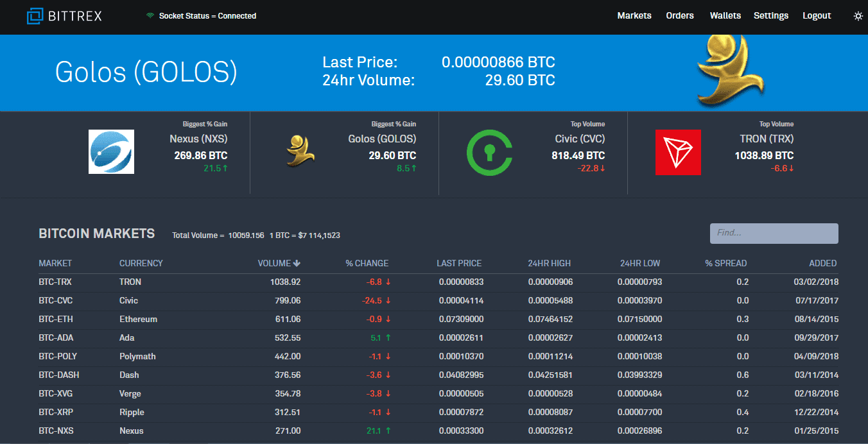The height and width of the screenshot is (444, 868).
Task: Click last price 0.07309000 for Ethereum
Action: (x=461, y=319)
